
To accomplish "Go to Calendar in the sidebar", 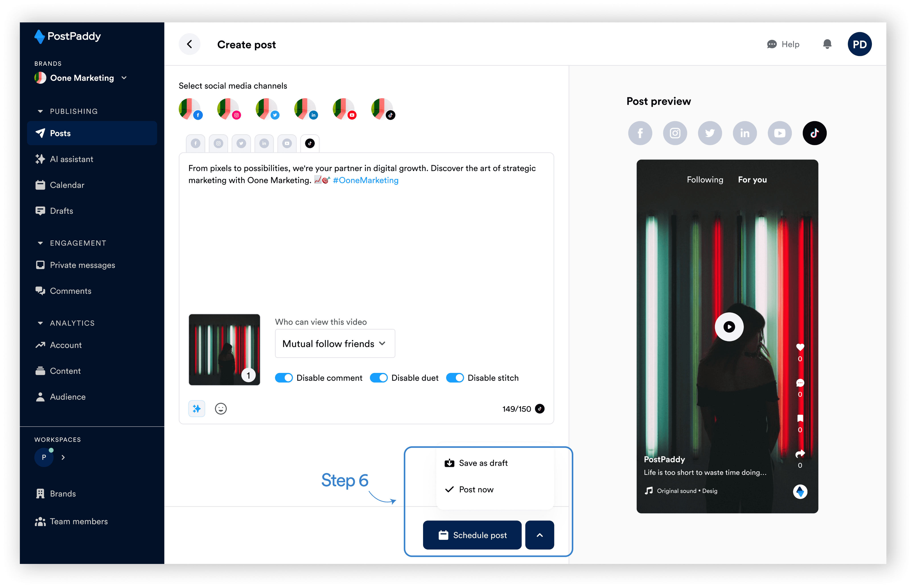I will [x=67, y=185].
